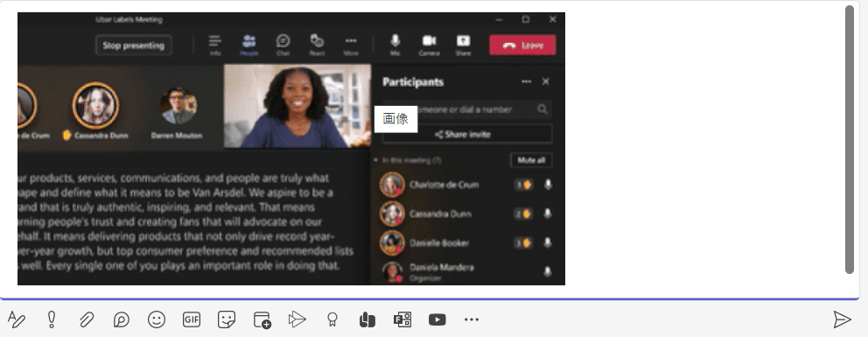This screenshot has height=337, width=868.
Task: Click Danielle Booker's raised hand badge
Action: [x=523, y=243]
